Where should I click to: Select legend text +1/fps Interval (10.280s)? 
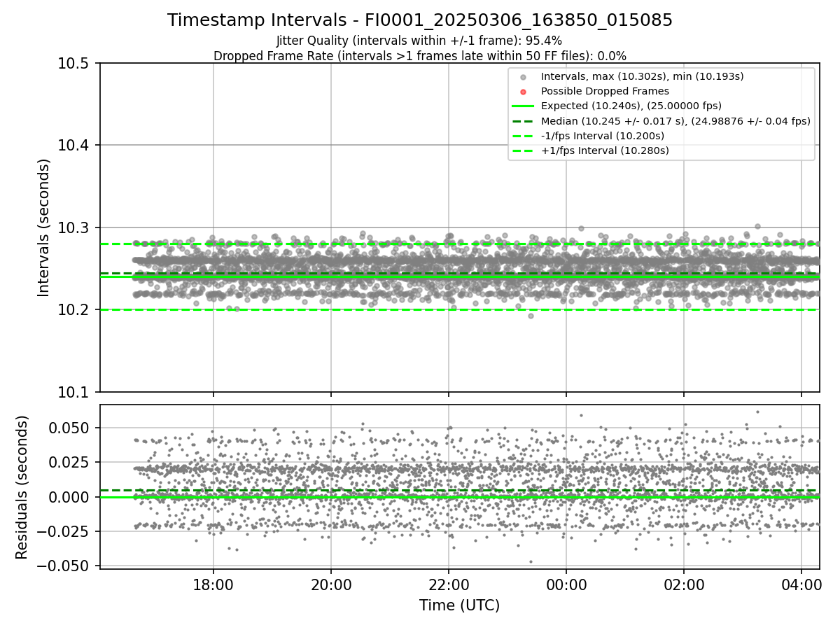coord(605,150)
